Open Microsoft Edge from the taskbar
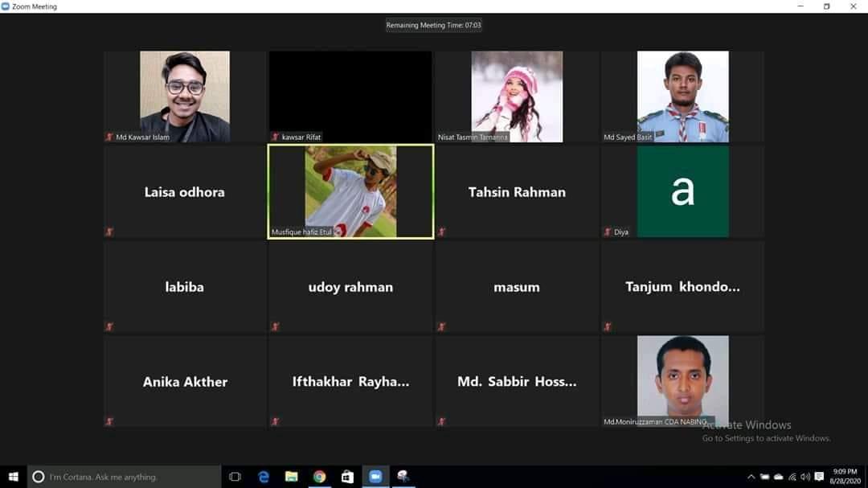 click(263, 476)
